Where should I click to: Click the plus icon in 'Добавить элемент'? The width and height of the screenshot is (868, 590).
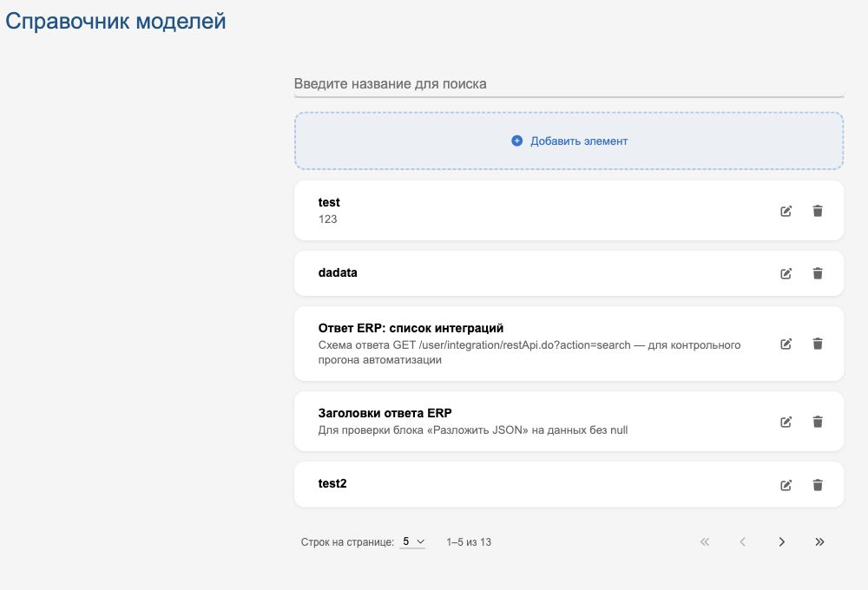[516, 141]
